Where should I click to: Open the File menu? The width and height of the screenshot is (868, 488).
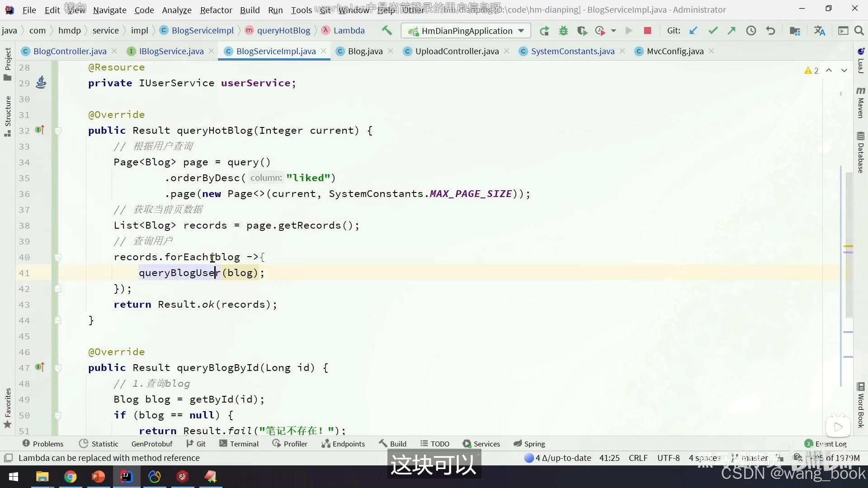click(x=29, y=10)
